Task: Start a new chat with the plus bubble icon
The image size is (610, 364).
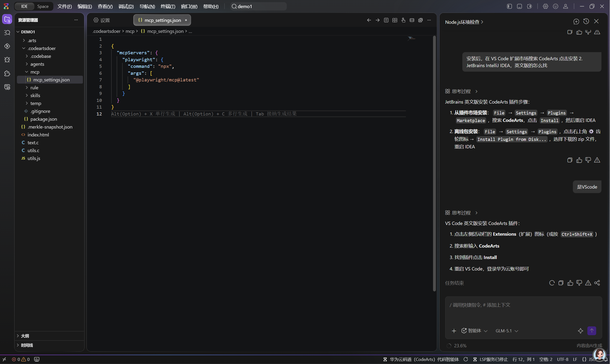Action: click(576, 22)
